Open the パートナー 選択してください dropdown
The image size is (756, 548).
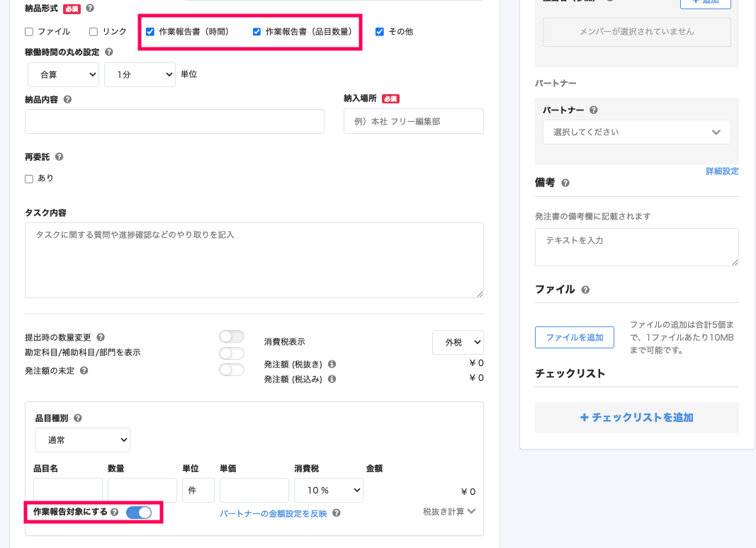[636, 132]
